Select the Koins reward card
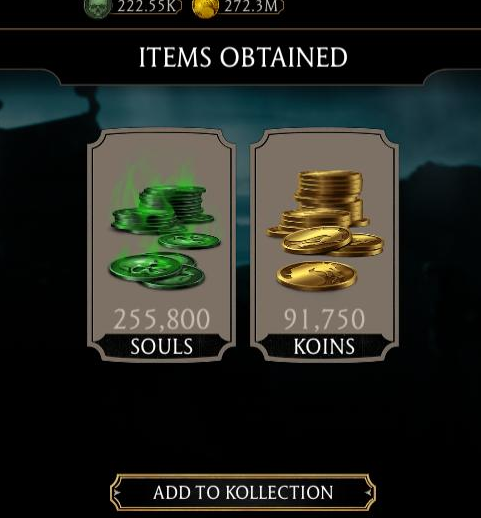Image resolution: width=481 pixels, height=518 pixels. pyautogui.click(x=324, y=245)
